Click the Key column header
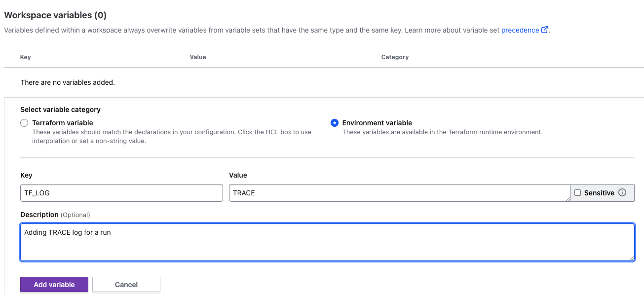The image size is (644, 295). pos(26,57)
